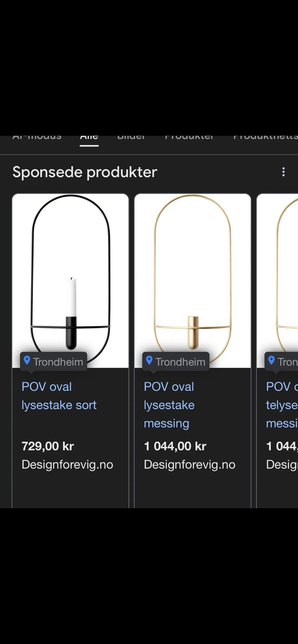This screenshot has width=298, height=644.
Task: Click the 729,00 kr price
Action: [x=48, y=446]
